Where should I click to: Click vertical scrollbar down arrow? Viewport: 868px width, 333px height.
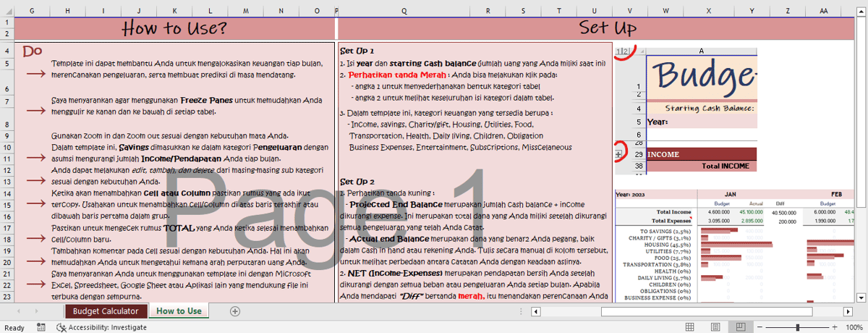click(861, 297)
